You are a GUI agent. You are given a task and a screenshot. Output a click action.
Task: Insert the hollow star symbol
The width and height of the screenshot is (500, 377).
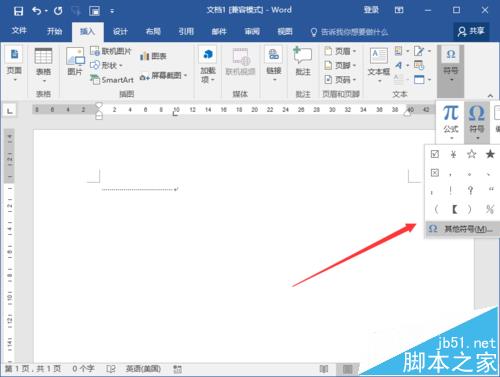click(x=472, y=154)
